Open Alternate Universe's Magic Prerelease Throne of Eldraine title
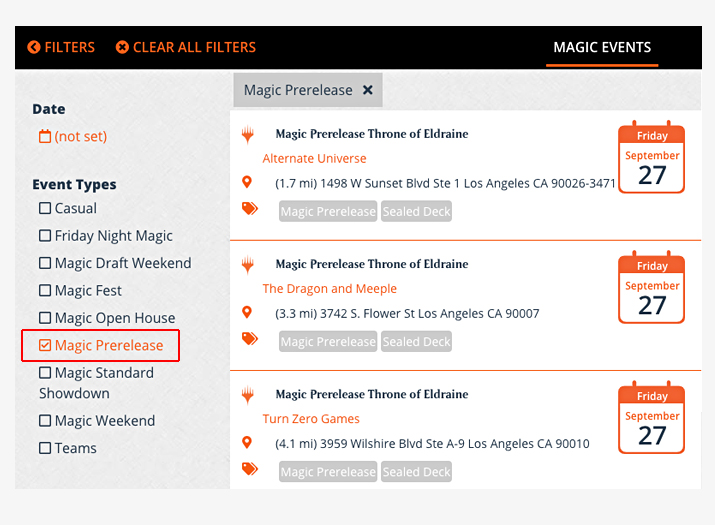Screen dimensions: 715x525 click(x=372, y=134)
